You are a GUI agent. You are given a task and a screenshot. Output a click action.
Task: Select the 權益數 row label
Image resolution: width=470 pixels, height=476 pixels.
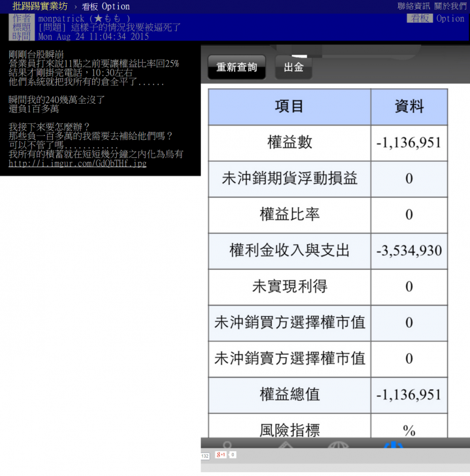pos(289,143)
